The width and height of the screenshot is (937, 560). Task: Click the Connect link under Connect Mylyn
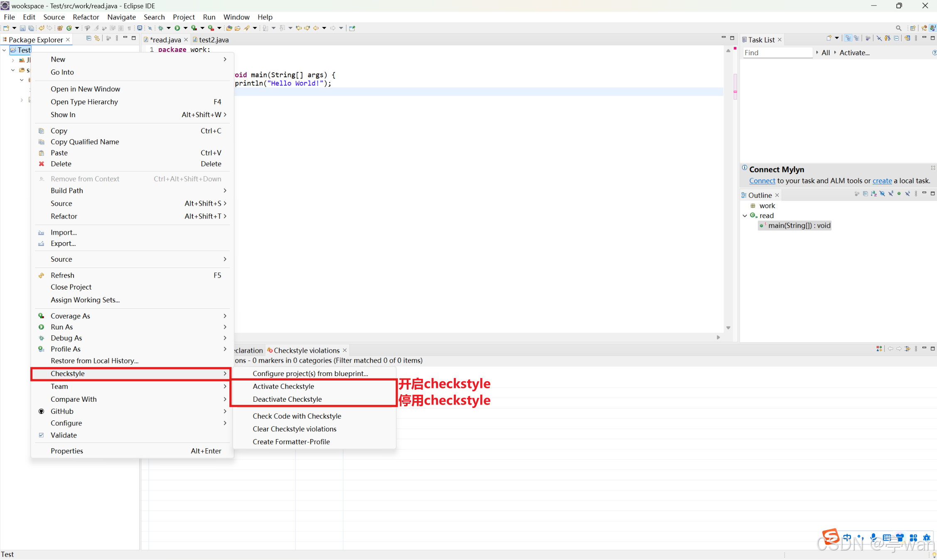coord(762,181)
